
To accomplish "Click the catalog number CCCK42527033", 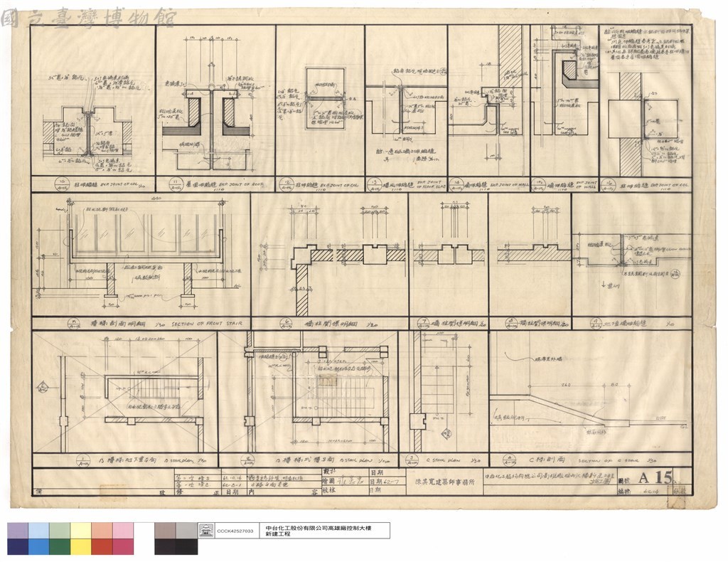I will [x=235, y=531].
